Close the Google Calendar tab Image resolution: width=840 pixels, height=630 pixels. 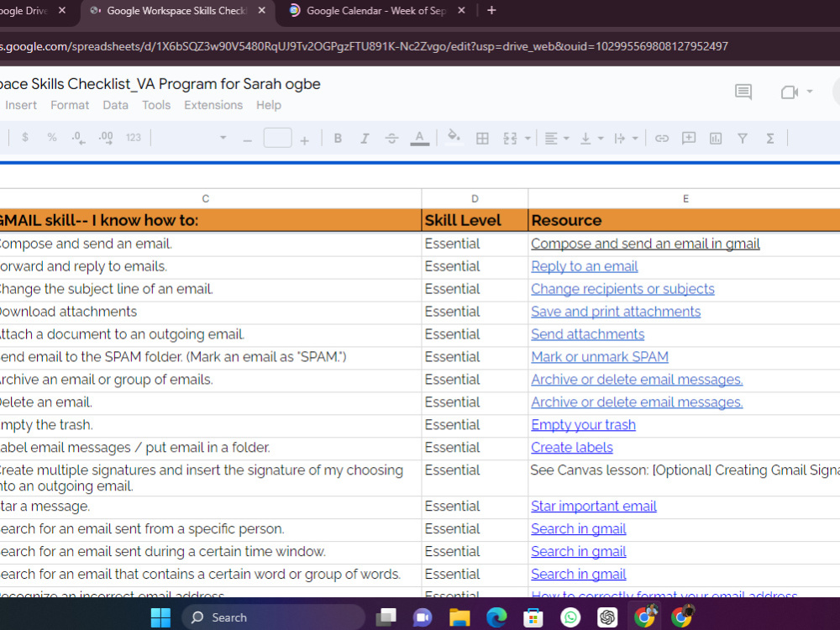pyautogui.click(x=461, y=10)
